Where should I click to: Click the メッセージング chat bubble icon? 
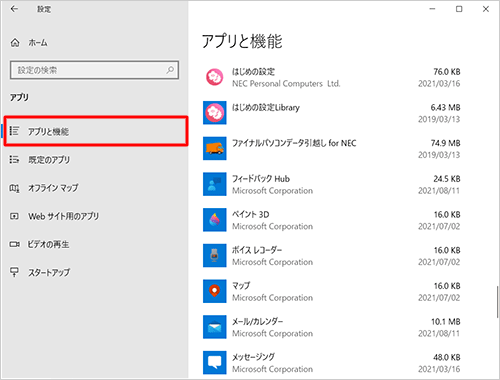tap(215, 362)
